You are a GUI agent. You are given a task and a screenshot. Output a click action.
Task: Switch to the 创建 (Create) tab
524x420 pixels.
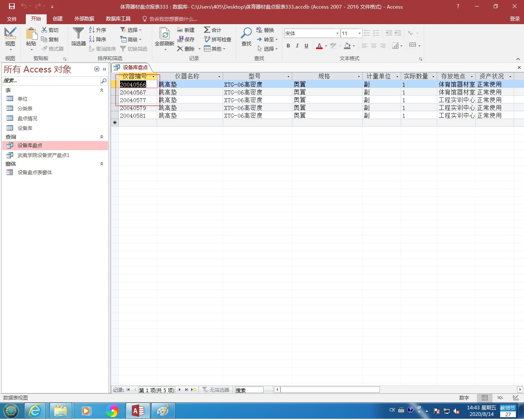pyautogui.click(x=58, y=19)
